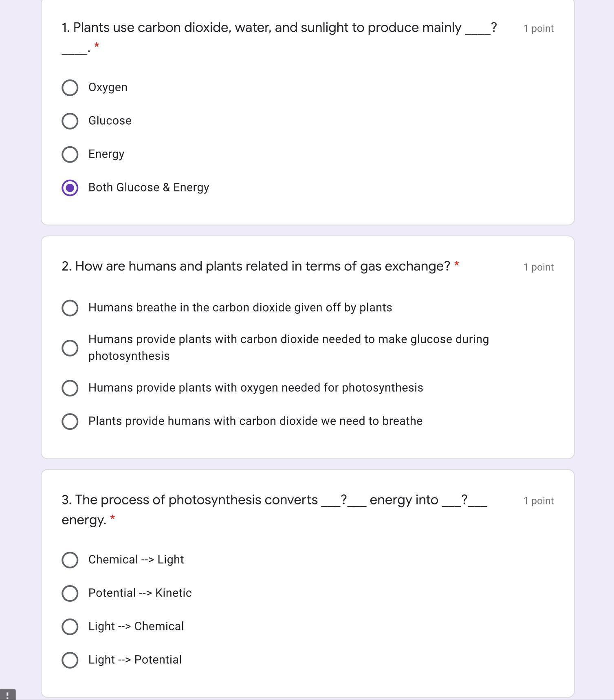
Task: Select the Oxygen radio option
Action: (70, 88)
